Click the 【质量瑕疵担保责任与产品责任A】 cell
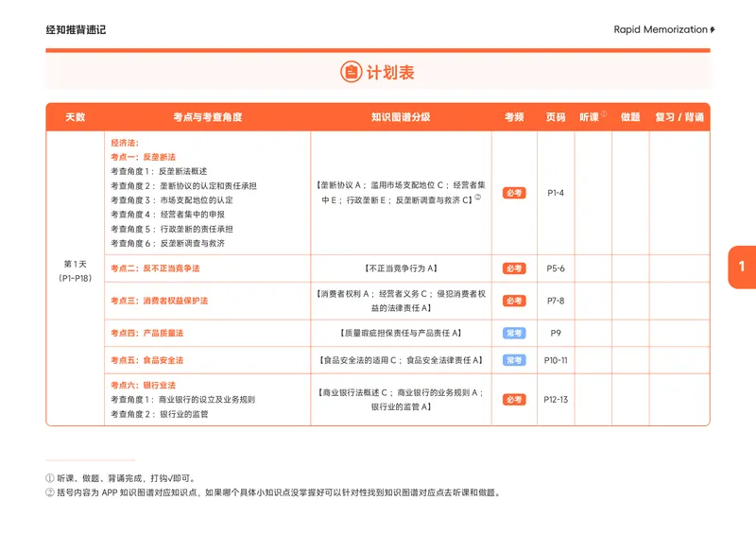This screenshot has height=535, width=756. (x=401, y=333)
